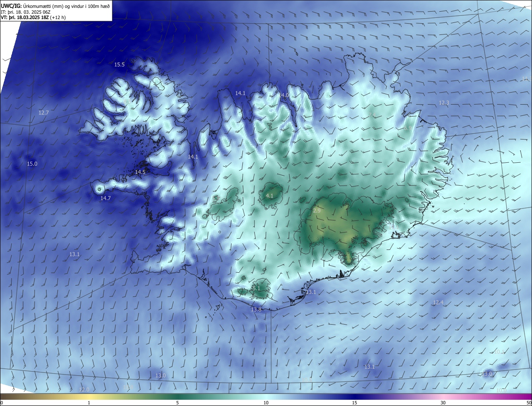The image size is (532, 406).
Task: Click the 5 tick on the color scale
Action: 177,403
